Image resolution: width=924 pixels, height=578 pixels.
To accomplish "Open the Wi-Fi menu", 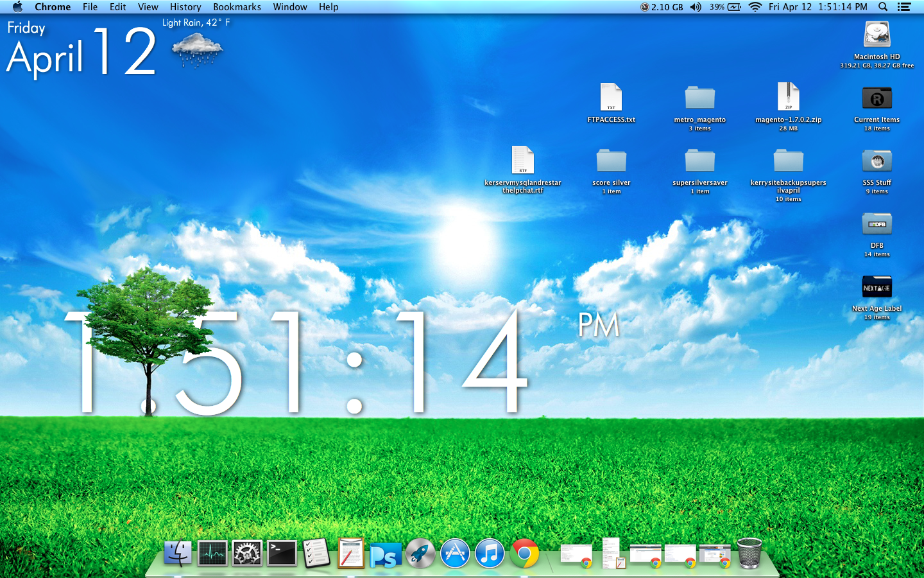I will coord(755,7).
